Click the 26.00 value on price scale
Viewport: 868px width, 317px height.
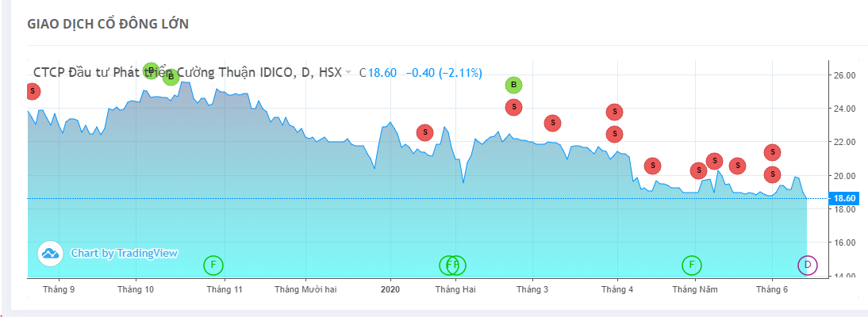pyautogui.click(x=843, y=75)
